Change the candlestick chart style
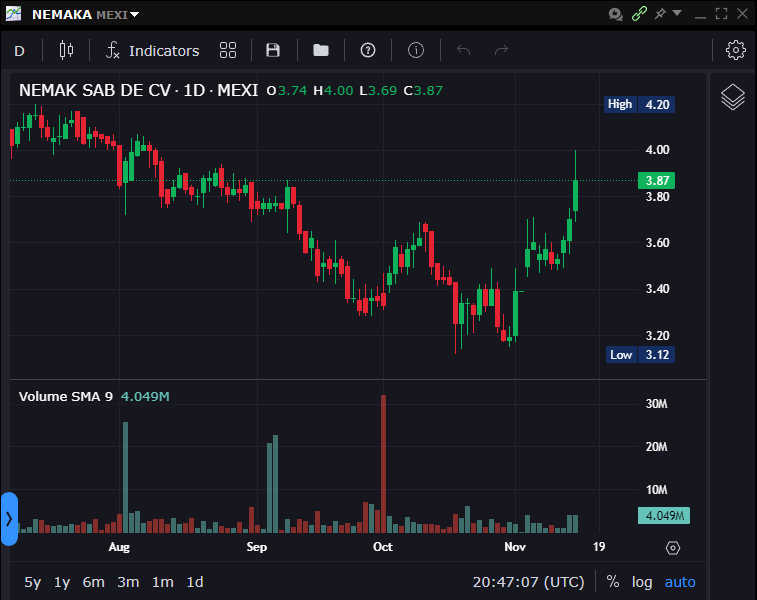The height and width of the screenshot is (600, 757). tap(66, 50)
